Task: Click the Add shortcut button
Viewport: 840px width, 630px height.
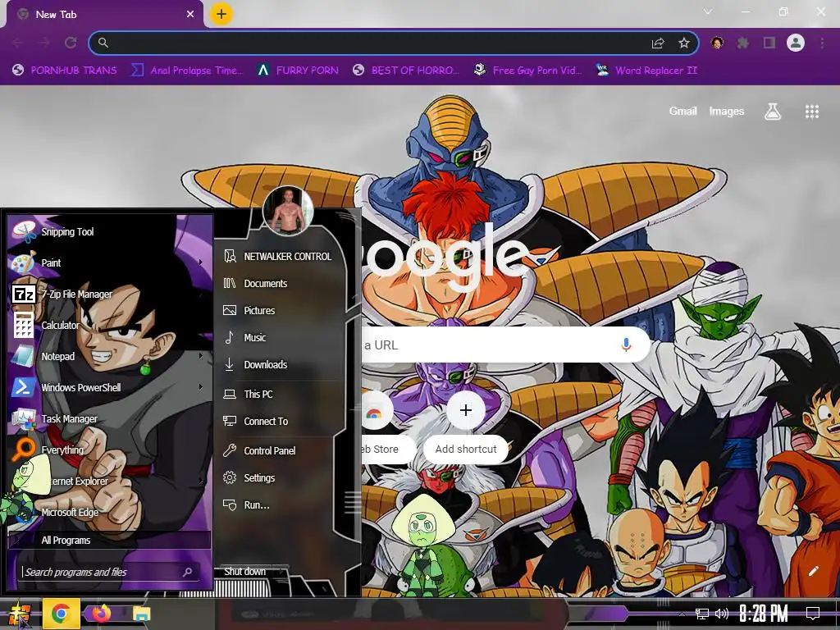Action: 466,427
